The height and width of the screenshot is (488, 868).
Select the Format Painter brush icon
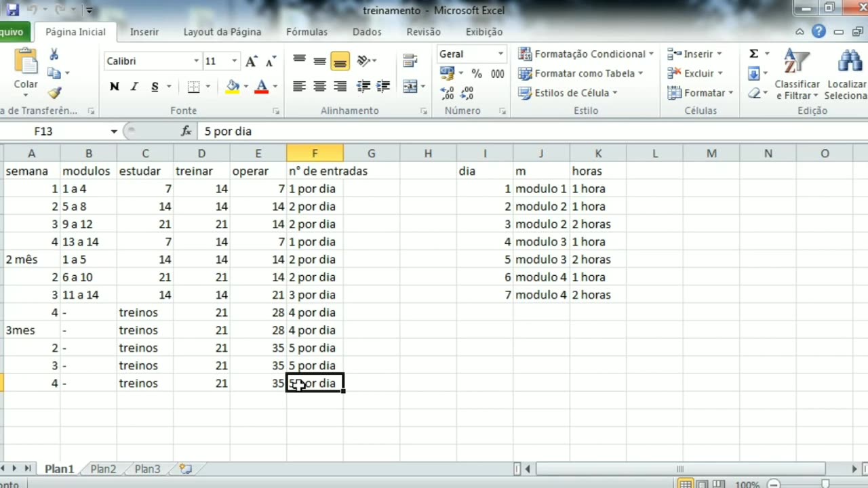pos(54,92)
